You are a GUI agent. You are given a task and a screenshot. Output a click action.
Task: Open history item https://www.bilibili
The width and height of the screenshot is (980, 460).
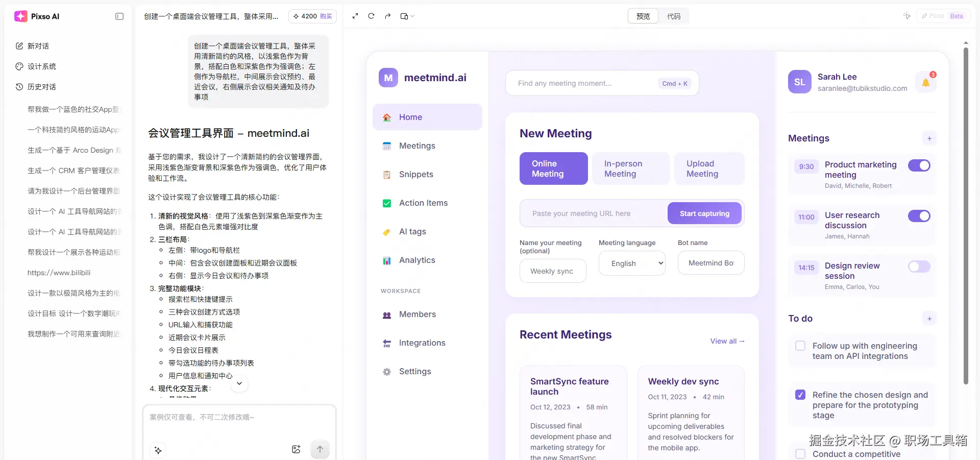(59, 273)
